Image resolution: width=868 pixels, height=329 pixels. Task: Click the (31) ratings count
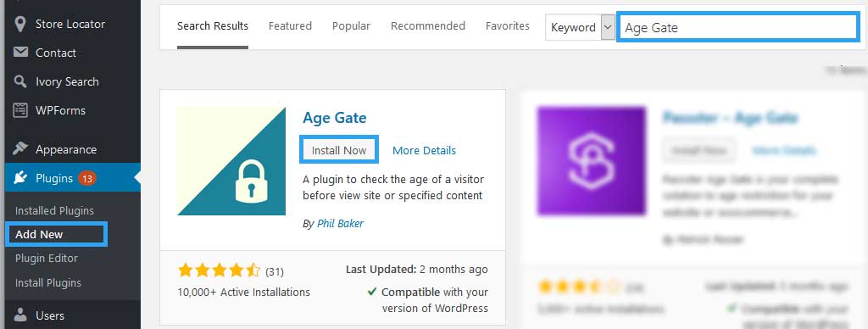point(275,271)
